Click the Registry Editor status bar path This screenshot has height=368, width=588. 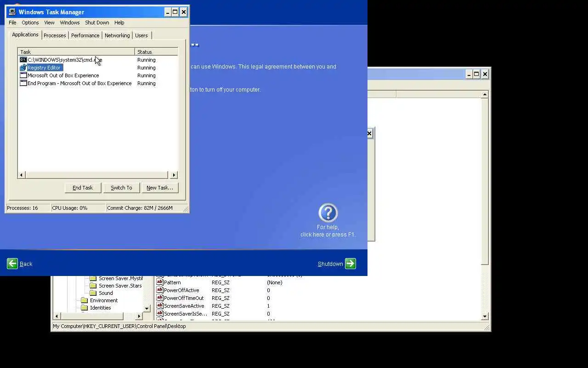tap(119, 326)
